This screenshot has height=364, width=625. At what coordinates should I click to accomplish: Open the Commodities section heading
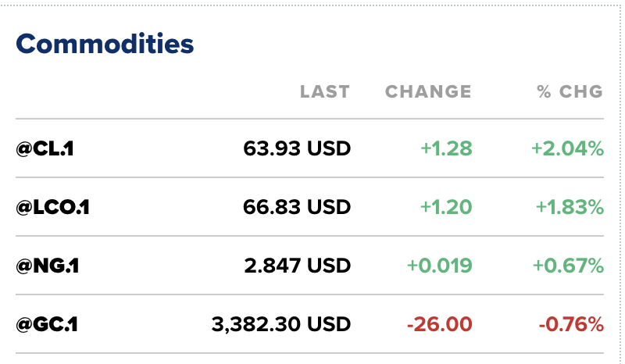(105, 44)
